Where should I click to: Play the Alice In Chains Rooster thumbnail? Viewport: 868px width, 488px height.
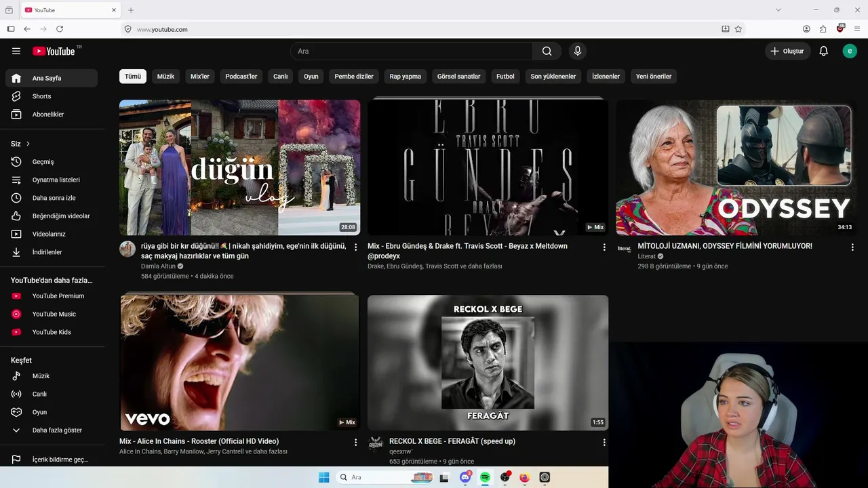pyautogui.click(x=240, y=363)
